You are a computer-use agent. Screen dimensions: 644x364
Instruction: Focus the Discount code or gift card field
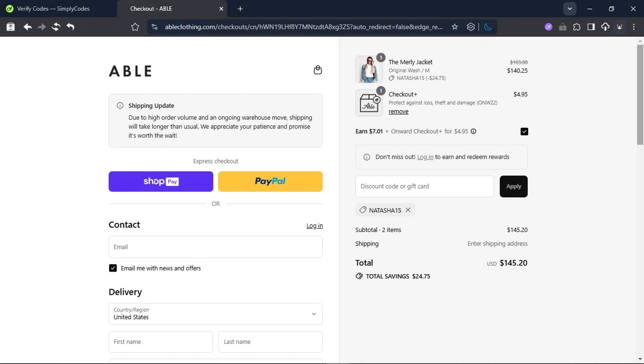point(425,187)
